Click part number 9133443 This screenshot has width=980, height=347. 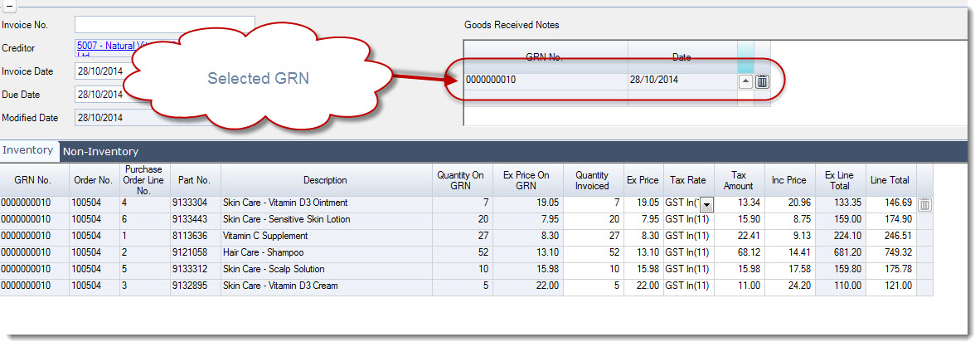point(194,219)
